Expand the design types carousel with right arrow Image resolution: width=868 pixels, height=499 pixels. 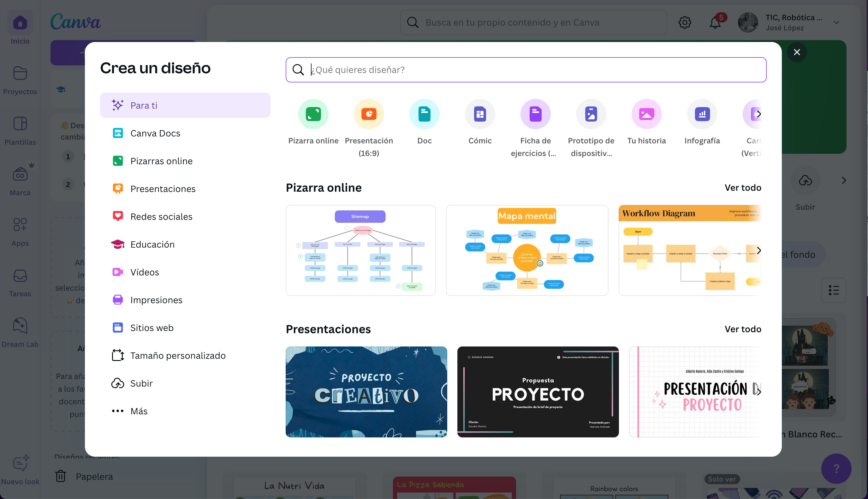[759, 114]
